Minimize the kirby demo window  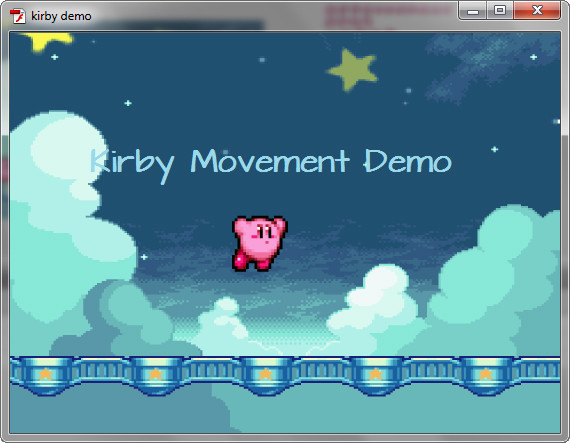click(x=473, y=11)
